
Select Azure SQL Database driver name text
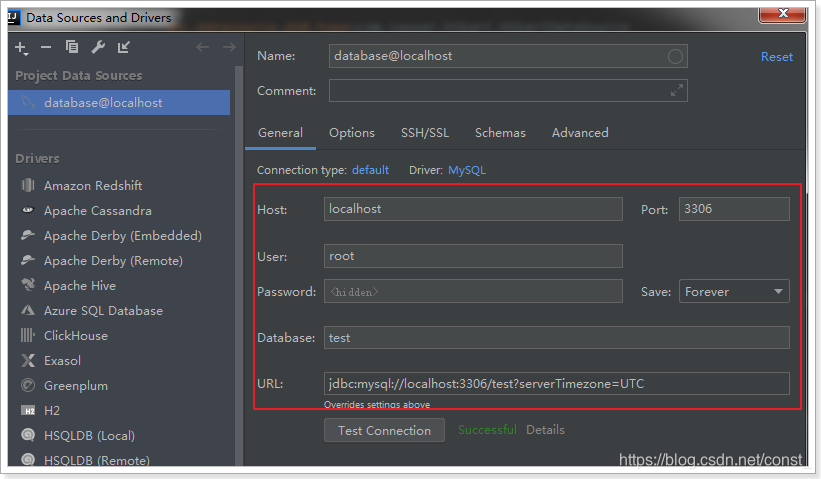click(103, 310)
